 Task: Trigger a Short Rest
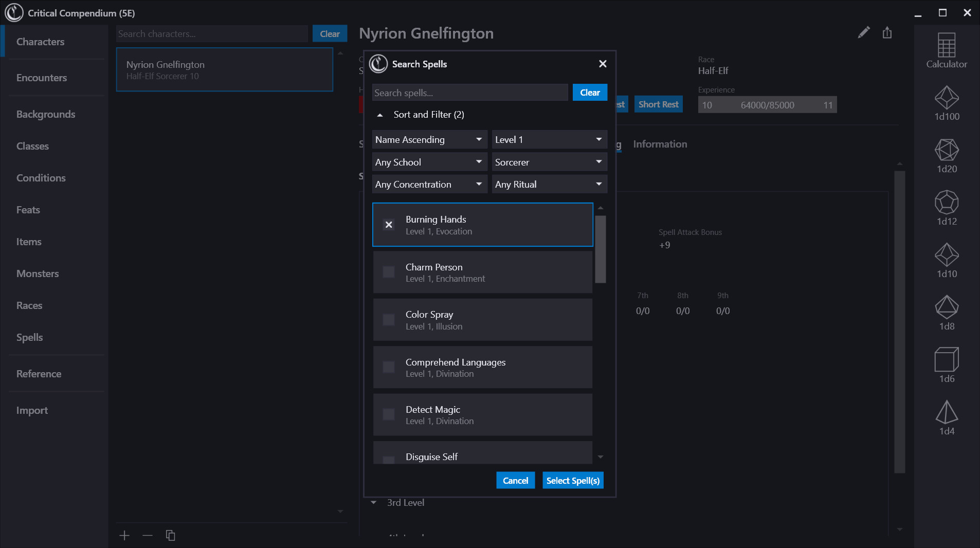(658, 104)
